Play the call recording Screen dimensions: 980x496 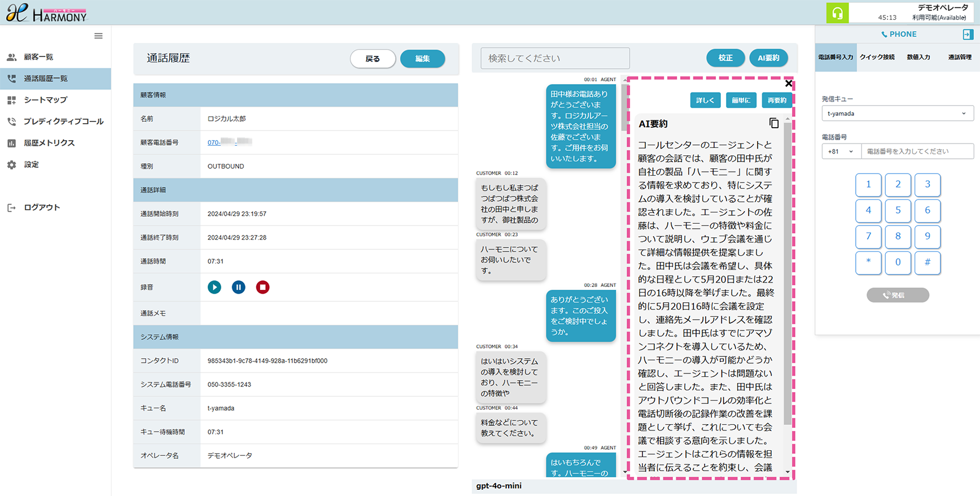(215, 288)
